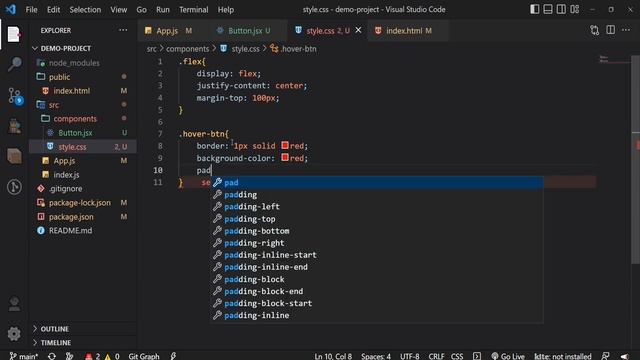Switch to the Button.jsx tab
Screen dimensions: 640x360
click(x=249, y=31)
